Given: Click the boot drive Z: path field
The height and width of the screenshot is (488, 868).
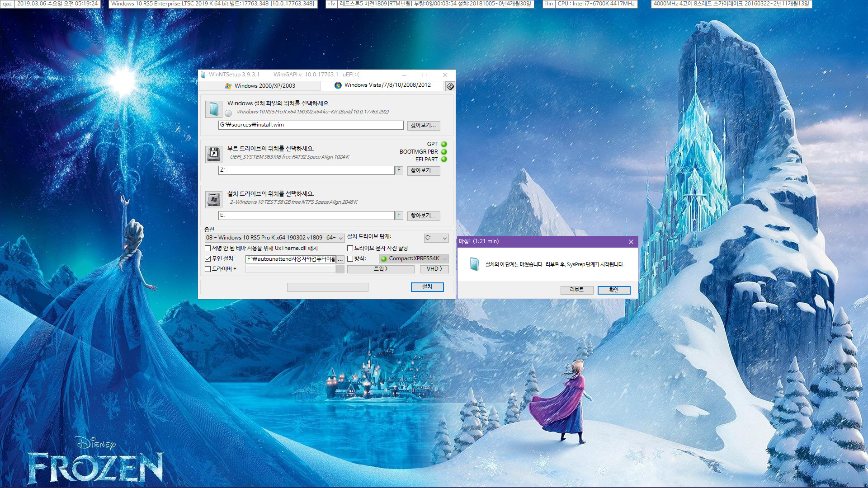Looking at the screenshot, I should [307, 170].
